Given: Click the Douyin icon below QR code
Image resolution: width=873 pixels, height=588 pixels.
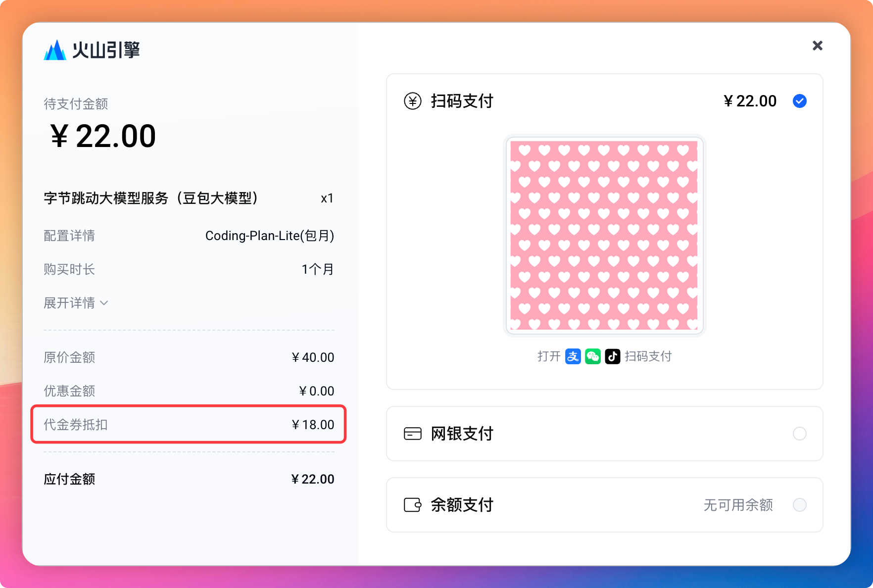Looking at the screenshot, I should [612, 356].
